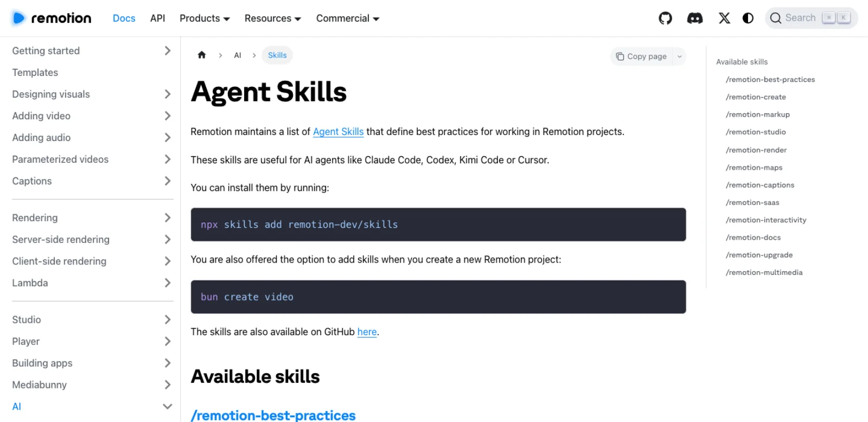Expand the Building apps chevron
Image resolution: width=868 pixels, height=422 pixels.
[x=167, y=363]
